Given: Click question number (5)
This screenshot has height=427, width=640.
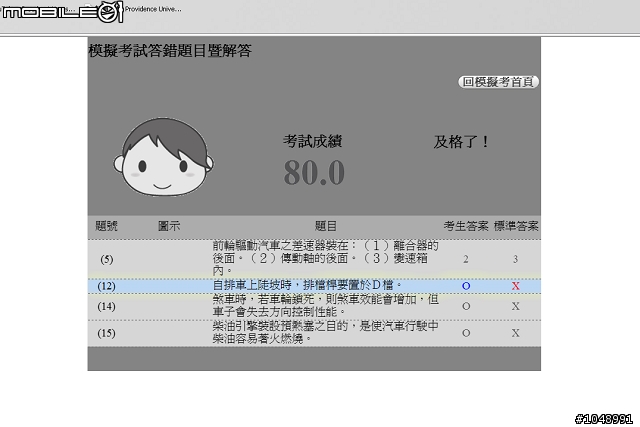Looking at the screenshot, I should (x=107, y=259).
